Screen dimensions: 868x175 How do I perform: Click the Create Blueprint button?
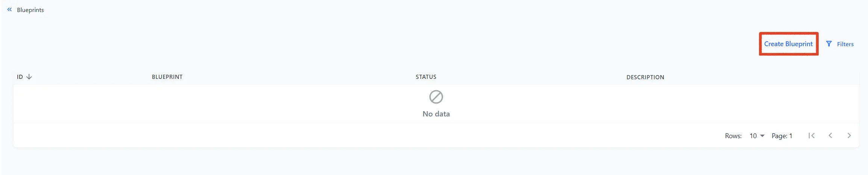(788, 44)
